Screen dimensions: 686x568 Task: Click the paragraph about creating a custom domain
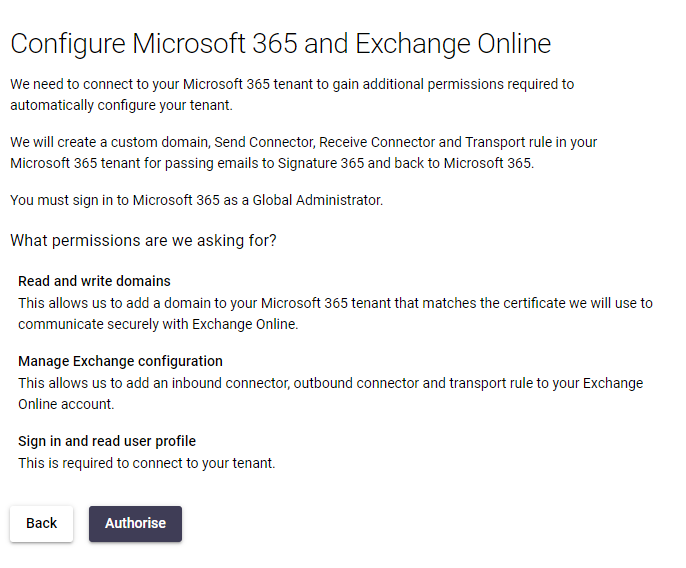point(303,153)
